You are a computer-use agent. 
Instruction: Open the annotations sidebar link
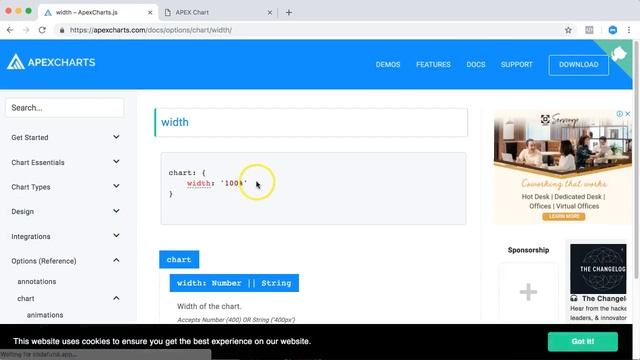tap(37, 282)
